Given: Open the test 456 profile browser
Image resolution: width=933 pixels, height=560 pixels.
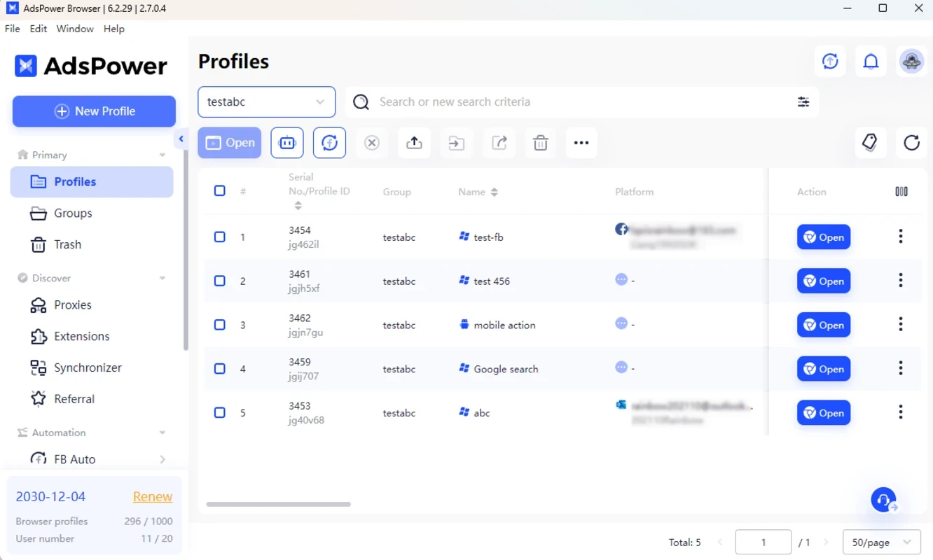Looking at the screenshot, I should 824,281.
